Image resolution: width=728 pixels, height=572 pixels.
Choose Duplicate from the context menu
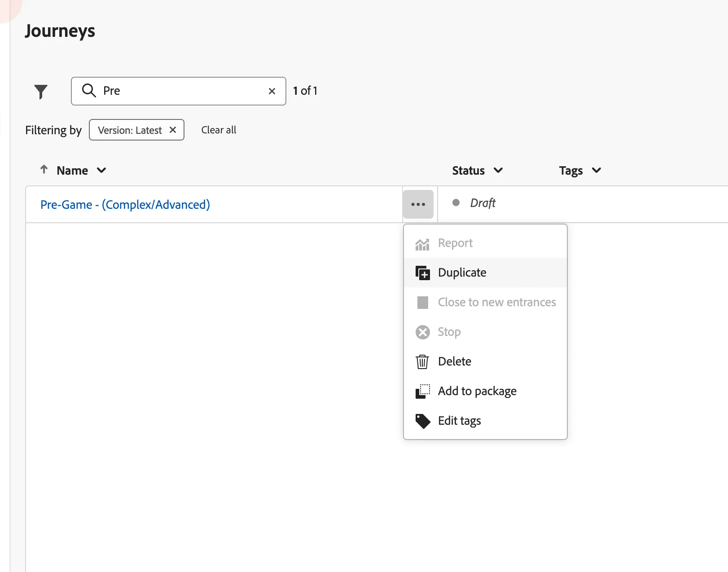[485, 273]
